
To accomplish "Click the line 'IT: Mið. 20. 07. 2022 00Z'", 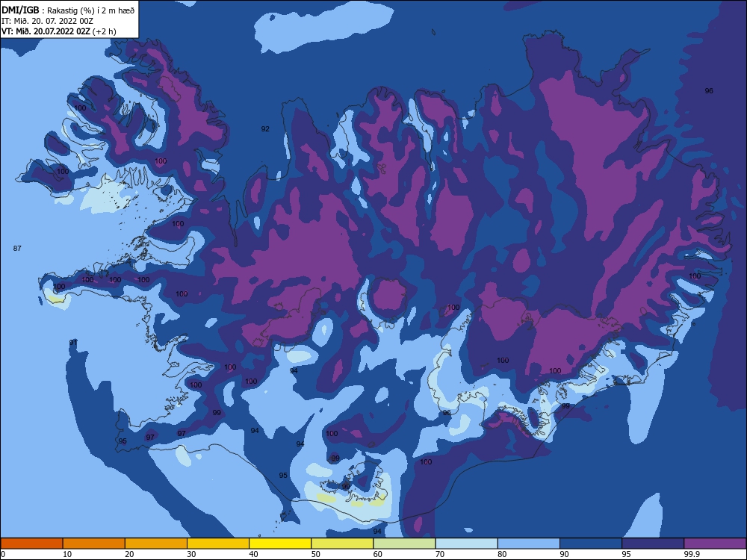I will [47, 21].
